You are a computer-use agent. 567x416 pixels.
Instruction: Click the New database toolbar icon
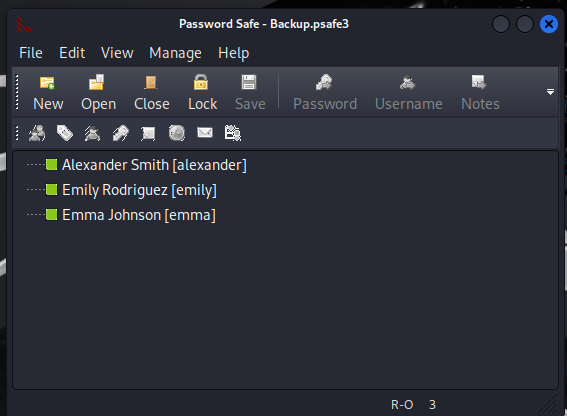47,83
